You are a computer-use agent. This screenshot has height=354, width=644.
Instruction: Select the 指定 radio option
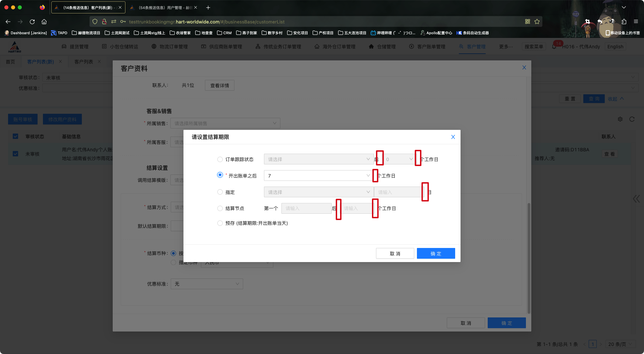tap(220, 192)
